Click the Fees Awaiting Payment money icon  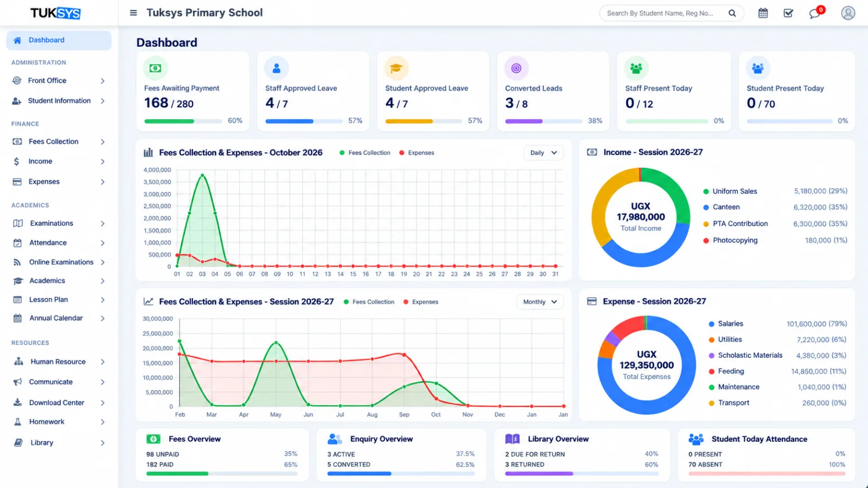[155, 68]
